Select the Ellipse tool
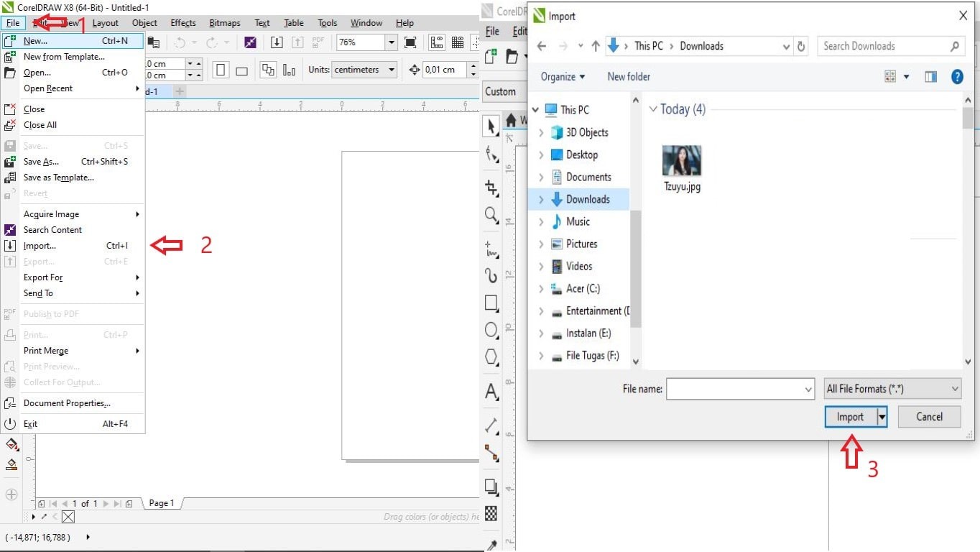The width and height of the screenshot is (980, 552). (x=491, y=330)
